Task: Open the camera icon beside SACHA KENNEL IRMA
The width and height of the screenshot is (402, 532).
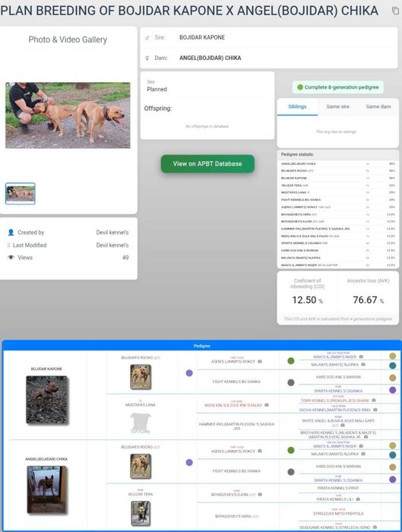Action: point(375,410)
